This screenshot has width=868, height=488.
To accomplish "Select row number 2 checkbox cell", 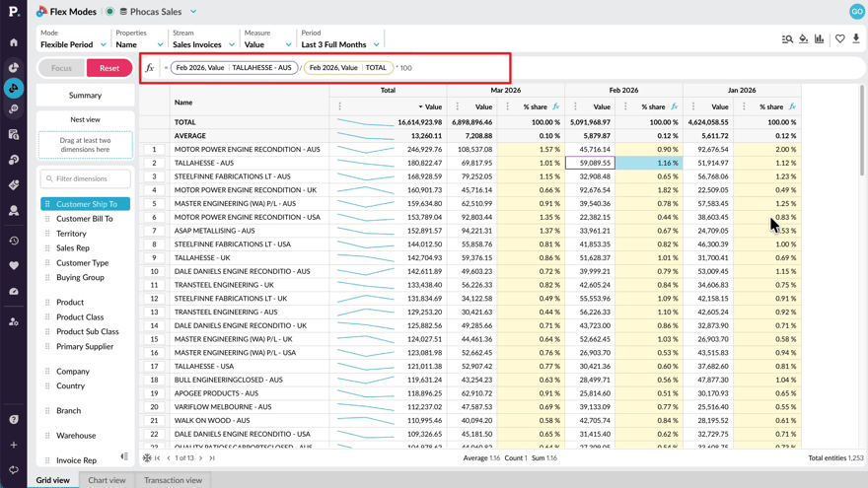I will (x=155, y=163).
